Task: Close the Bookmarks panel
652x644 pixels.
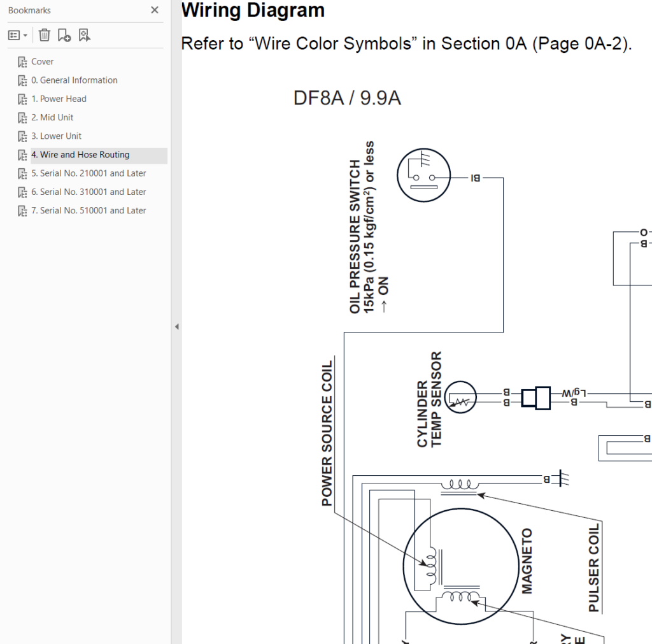Action: tap(155, 10)
